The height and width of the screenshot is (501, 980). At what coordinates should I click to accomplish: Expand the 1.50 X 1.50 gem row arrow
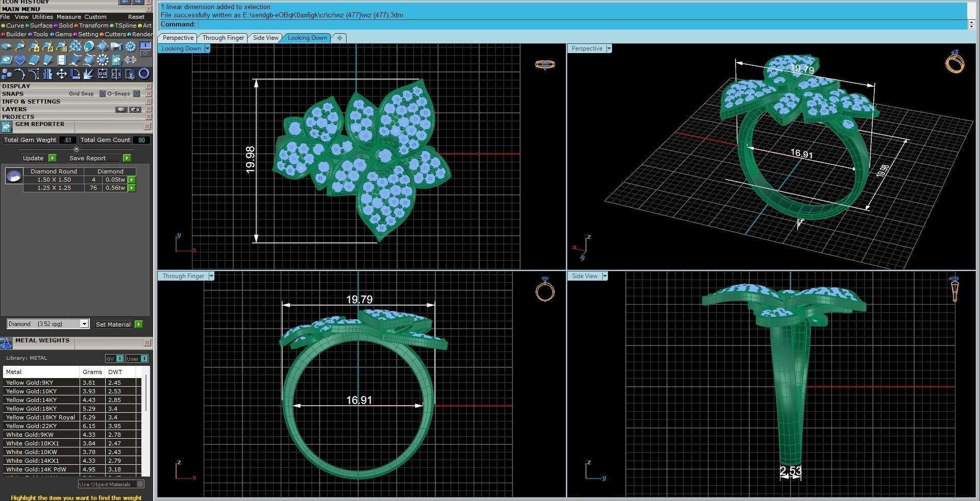[132, 180]
